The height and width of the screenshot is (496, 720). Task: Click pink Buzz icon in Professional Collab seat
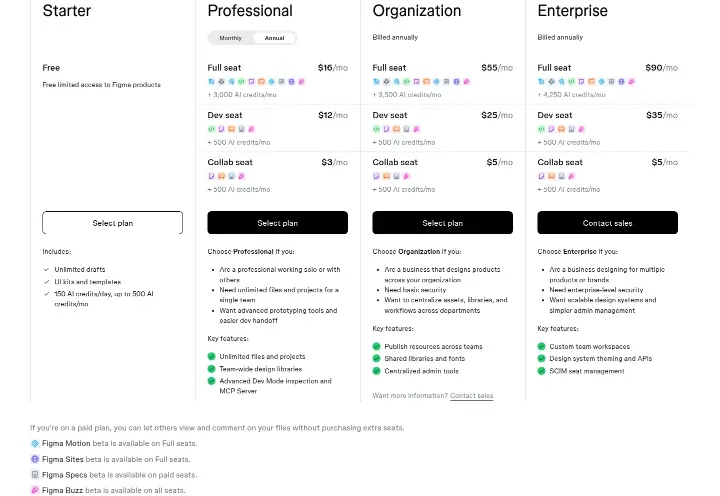(x=242, y=176)
